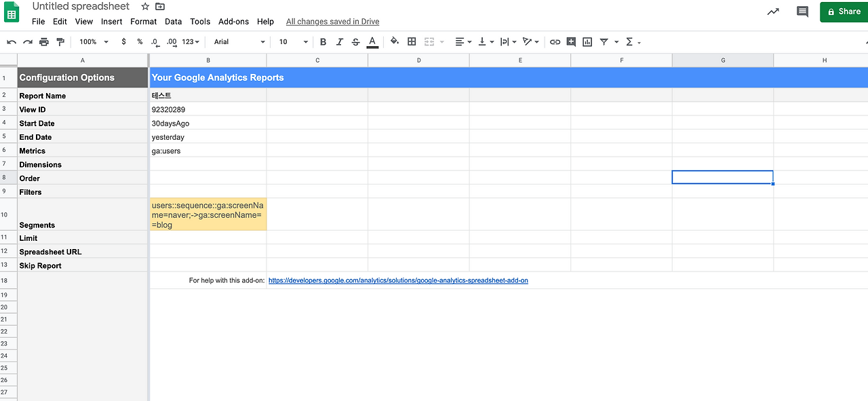The image size is (868, 401).
Task: Open vertical align dropdown
Action: pyautogui.click(x=486, y=42)
